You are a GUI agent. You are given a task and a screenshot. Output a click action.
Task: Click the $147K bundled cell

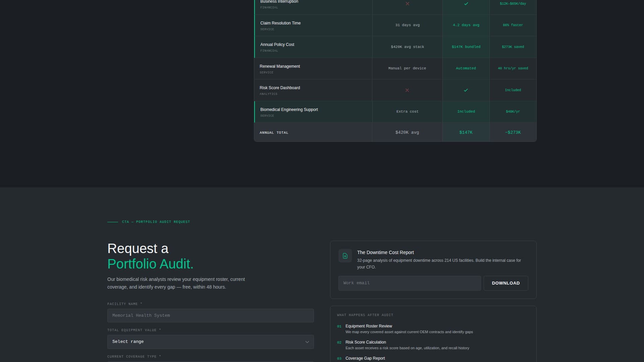tap(466, 47)
